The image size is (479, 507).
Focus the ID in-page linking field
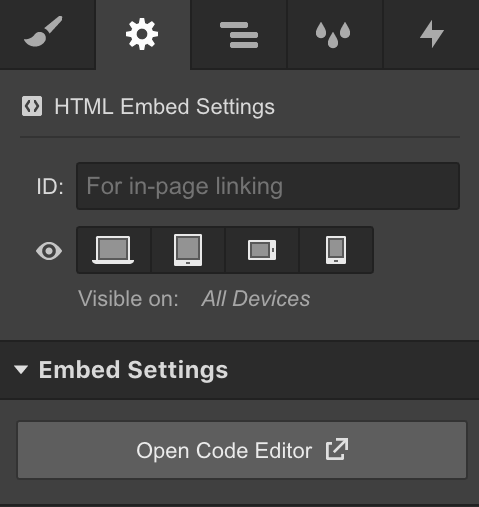[x=268, y=186]
